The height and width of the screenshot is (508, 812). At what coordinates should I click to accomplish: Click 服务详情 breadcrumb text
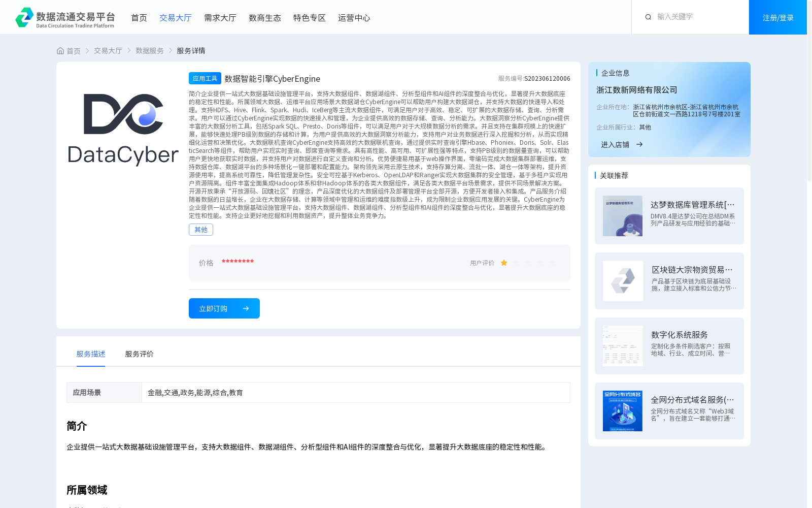[x=191, y=51]
